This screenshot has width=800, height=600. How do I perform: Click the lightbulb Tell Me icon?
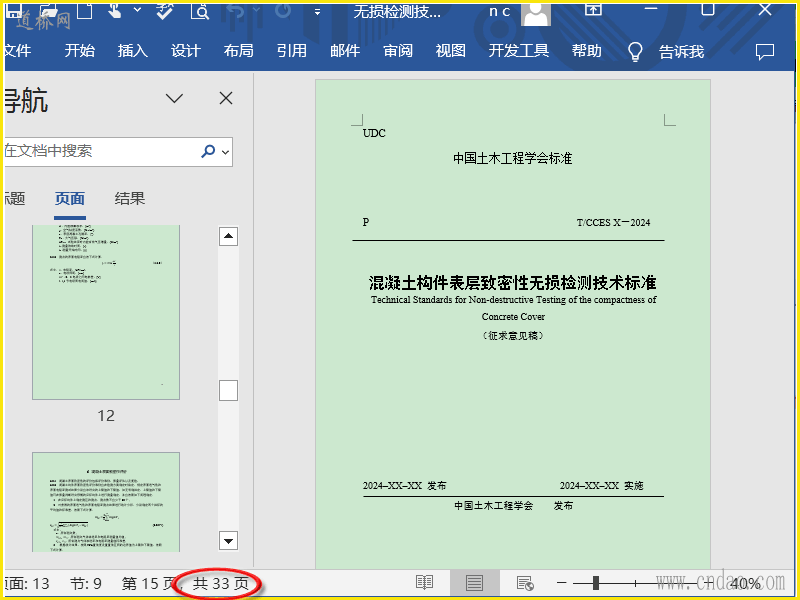[x=635, y=51]
